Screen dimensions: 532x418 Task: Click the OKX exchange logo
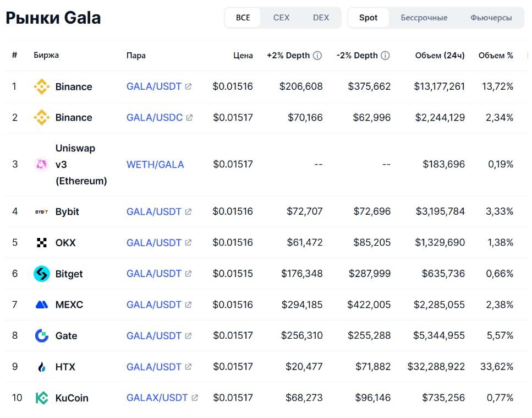tap(41, 242)
